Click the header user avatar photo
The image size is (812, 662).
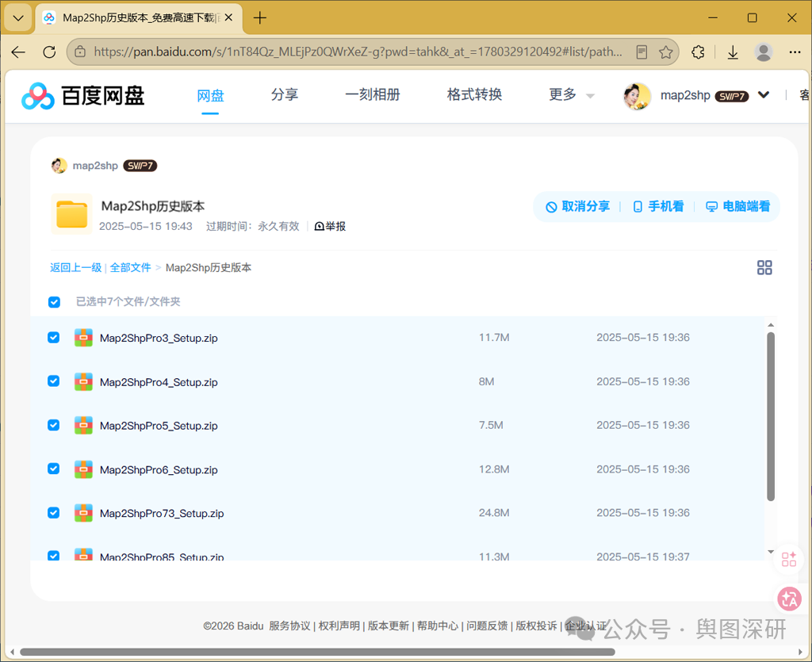[637, 96]
